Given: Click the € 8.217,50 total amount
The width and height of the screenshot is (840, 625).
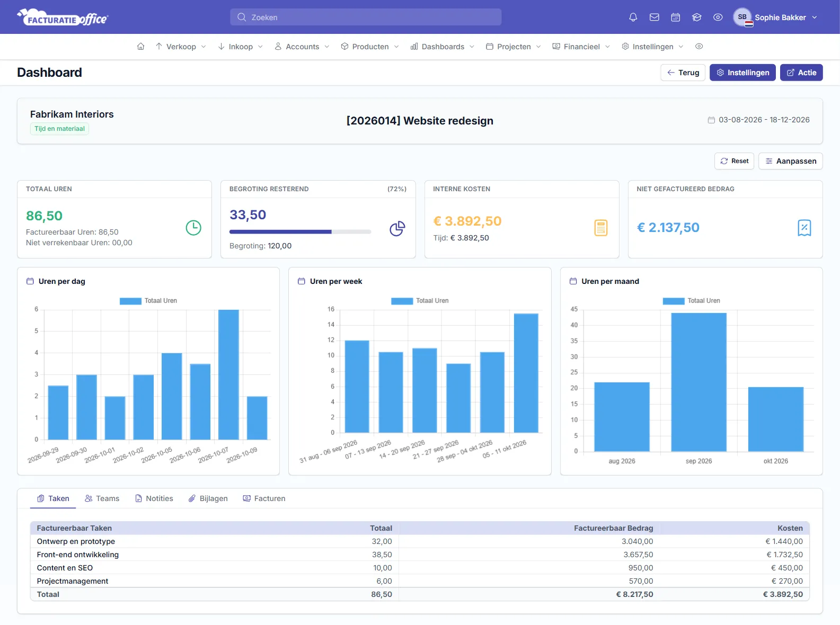Looking at the screenshot, I should coord(634,594).
